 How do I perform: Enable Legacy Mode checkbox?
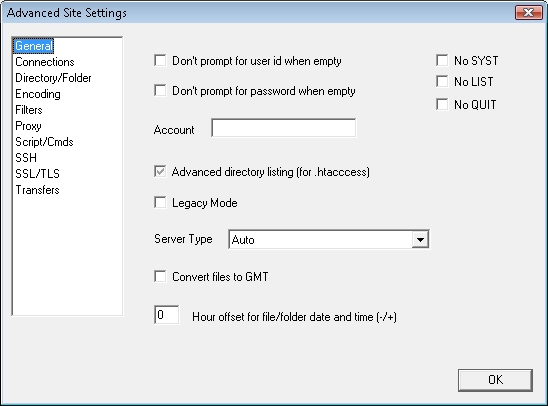point(160,202)
